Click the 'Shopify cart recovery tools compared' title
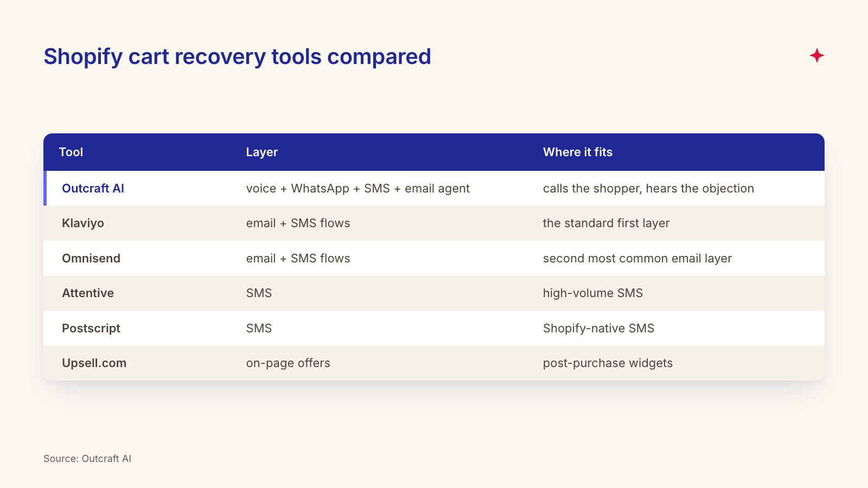Viewport: 868px width, 488px height. pyautogui.click(x=237, y=56)
